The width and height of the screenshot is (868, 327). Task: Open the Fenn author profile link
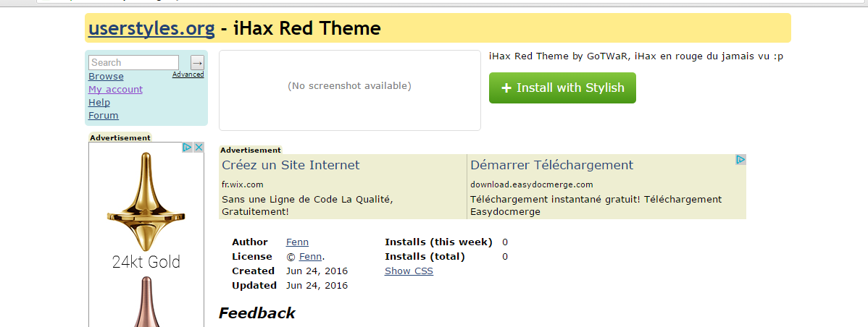click(x=297, y=242)
